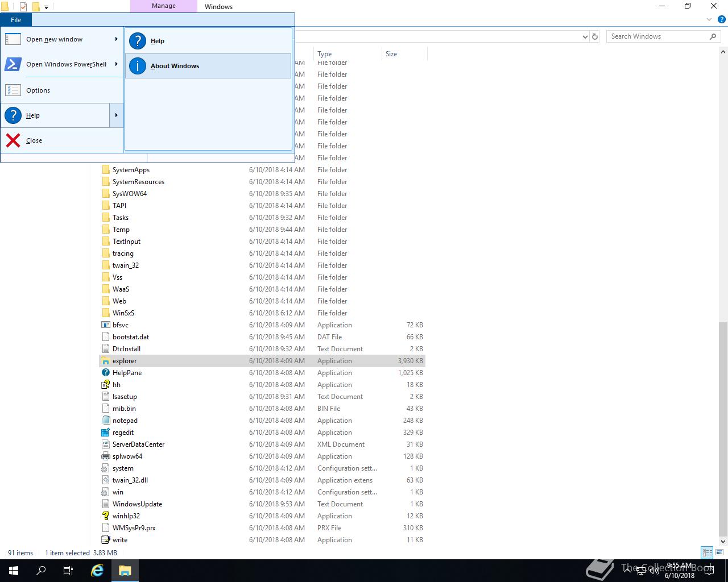Switch to Details view layout icon
This screenshot has height=582, width=728.
point(707,552)
